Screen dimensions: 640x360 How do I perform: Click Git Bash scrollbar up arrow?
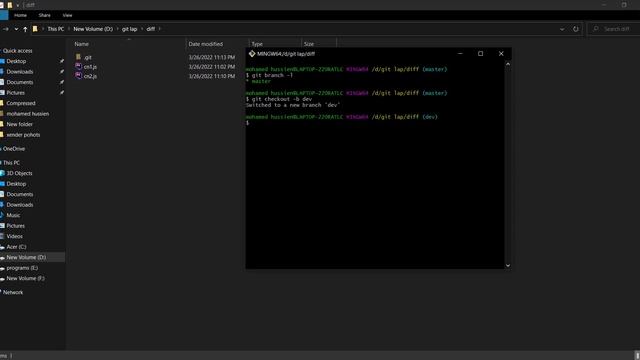[x=508, y=64]
